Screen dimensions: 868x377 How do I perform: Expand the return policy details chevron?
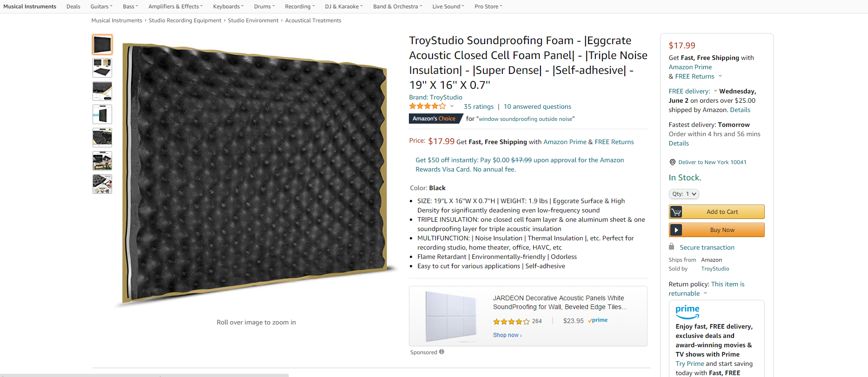click(705, 293)
